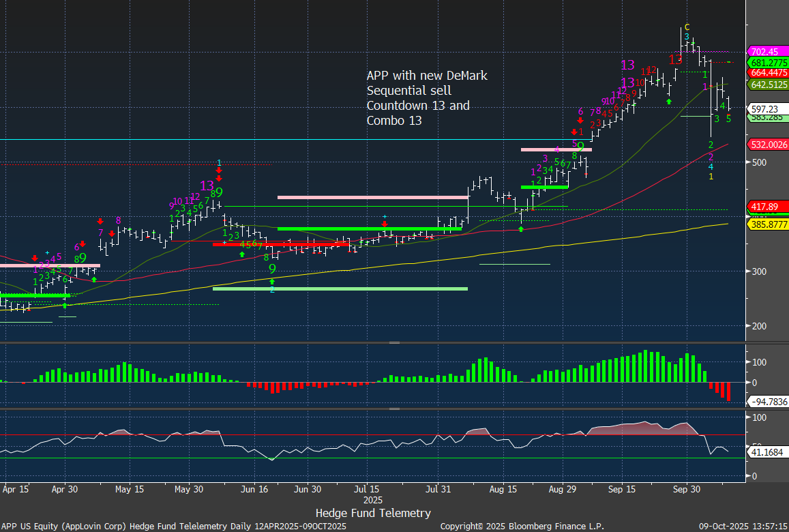
Task: Click the Hedge Fund Telemetry title
Action: click(373, 513)
